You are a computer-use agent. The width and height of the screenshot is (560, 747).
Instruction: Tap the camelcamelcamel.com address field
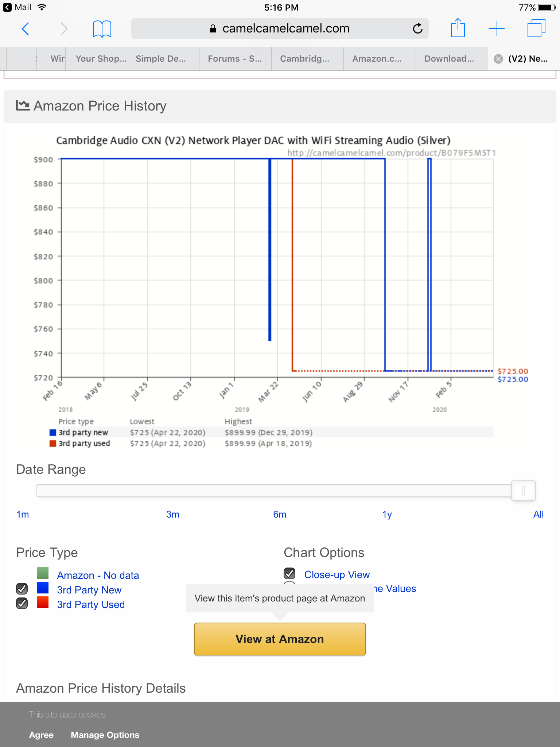[280, 28]
